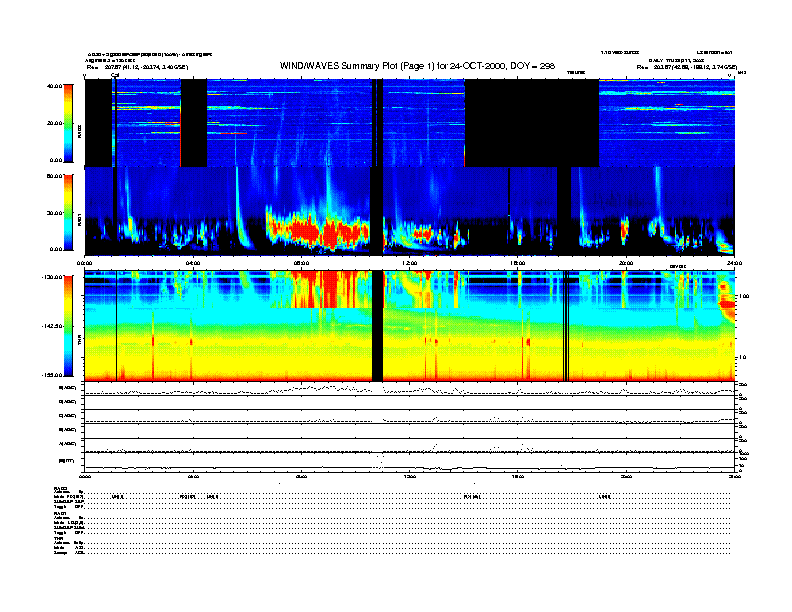Click the 08:00 tick under RAD1 panel
Viewport: 792px width, 612px height.
point(302,263)
